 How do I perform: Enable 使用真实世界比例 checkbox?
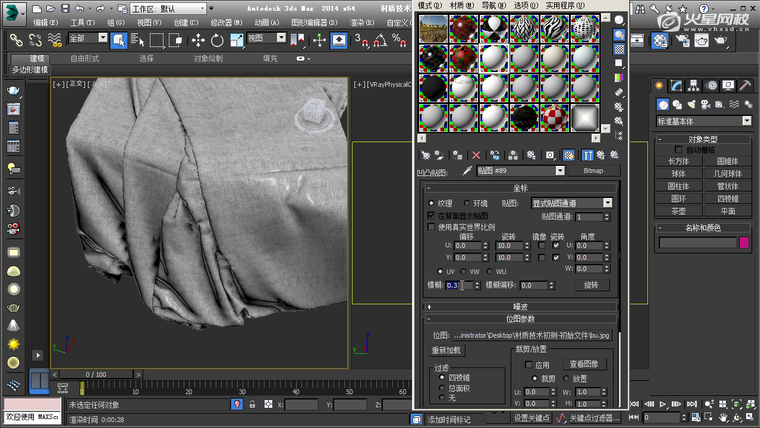(x=431, y=227)
